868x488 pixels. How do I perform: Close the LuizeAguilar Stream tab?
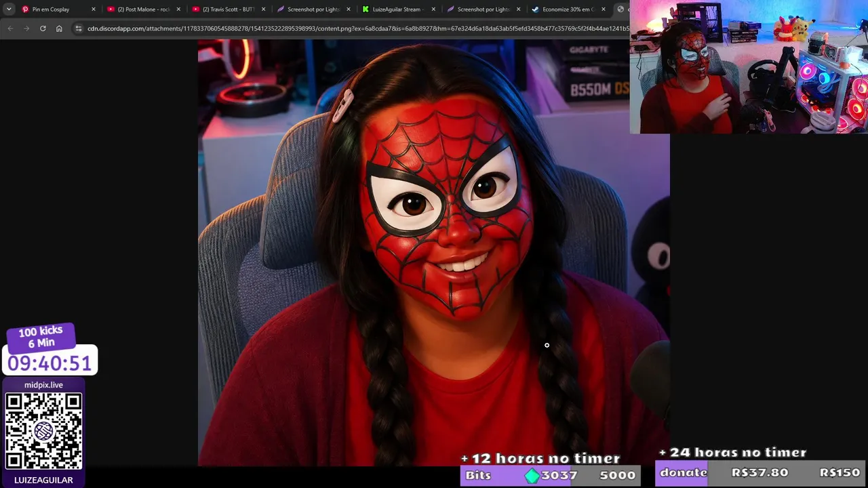click(x=433, y=9)
